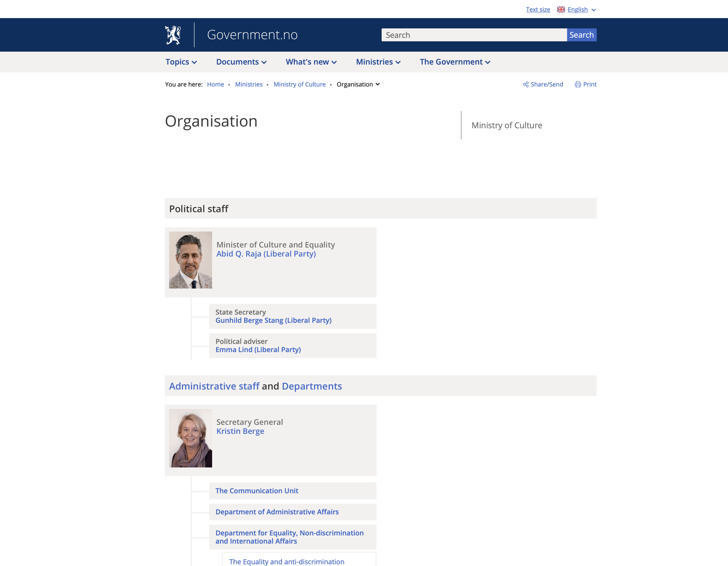This screenshot has height=566, width=728.
Task: Click Kristin Berge's portrait photo
Action: [x=190, y=438]
